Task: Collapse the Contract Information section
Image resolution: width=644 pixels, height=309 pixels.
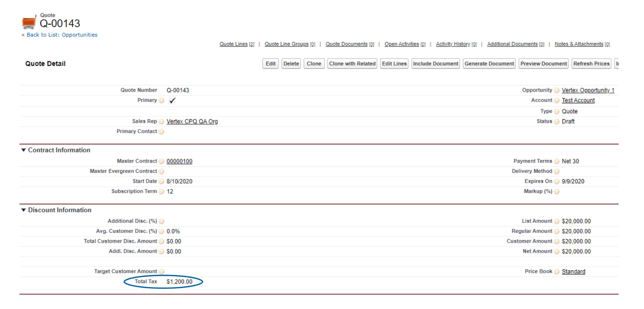Action: [x=23, y=150]
